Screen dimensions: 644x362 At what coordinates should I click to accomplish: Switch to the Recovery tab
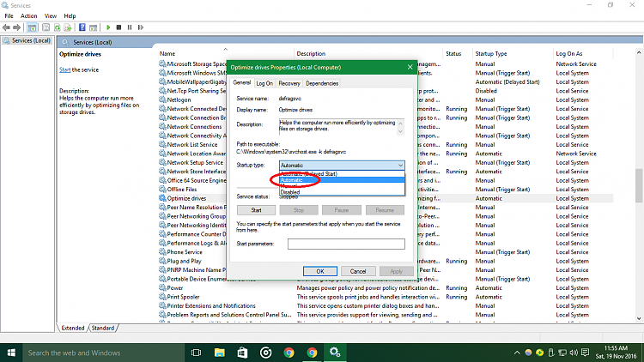289,83
